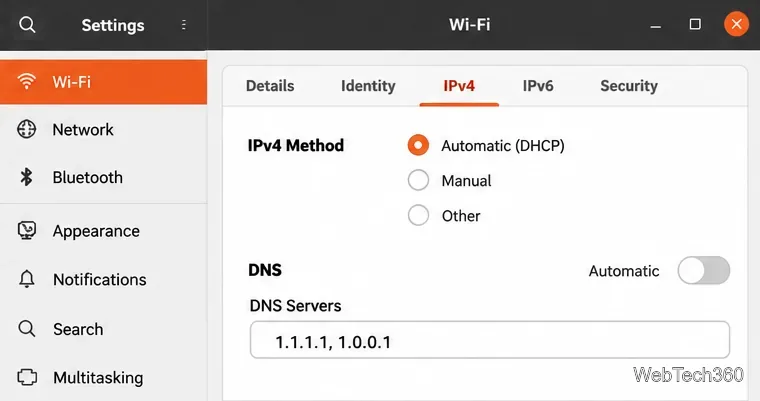Click the Notifications bell icon
The image size is (760, 401).
(27, 279)
